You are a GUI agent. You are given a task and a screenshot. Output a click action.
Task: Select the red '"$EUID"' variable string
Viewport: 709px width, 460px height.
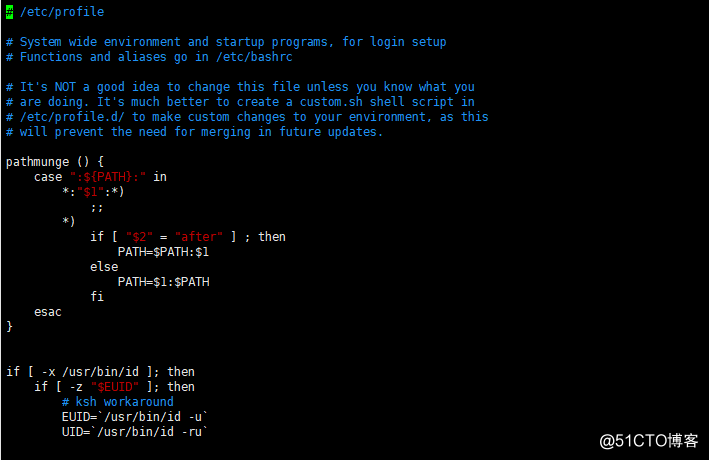(115, 387)
